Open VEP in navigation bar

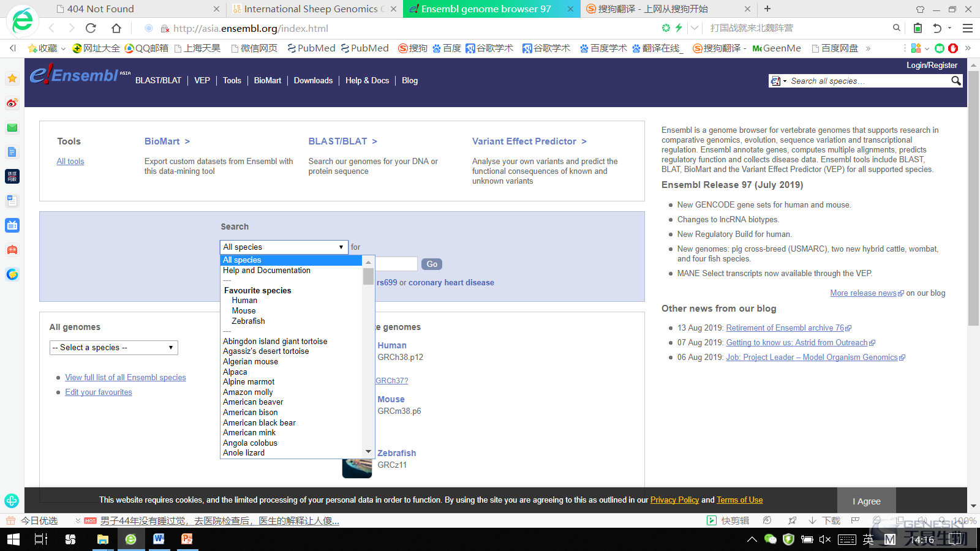click(202, 80)
